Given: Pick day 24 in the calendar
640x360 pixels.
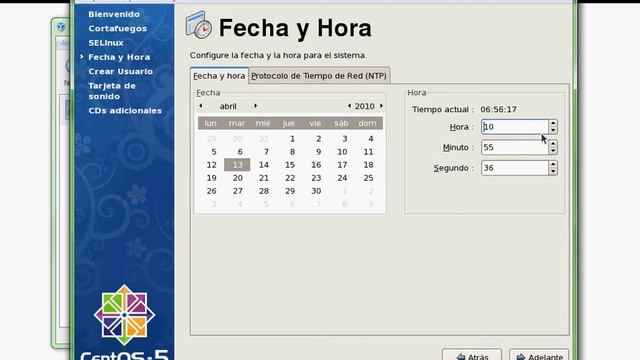Looking at the screenshot, I should (342, 178).
